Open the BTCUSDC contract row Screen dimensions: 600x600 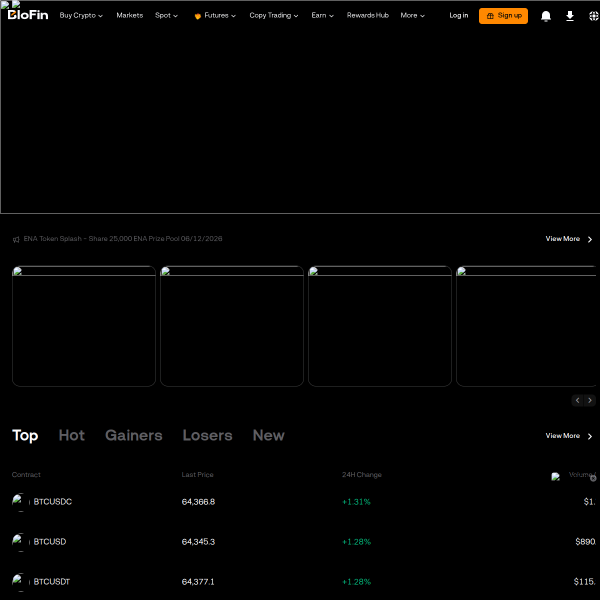[52, 502]
